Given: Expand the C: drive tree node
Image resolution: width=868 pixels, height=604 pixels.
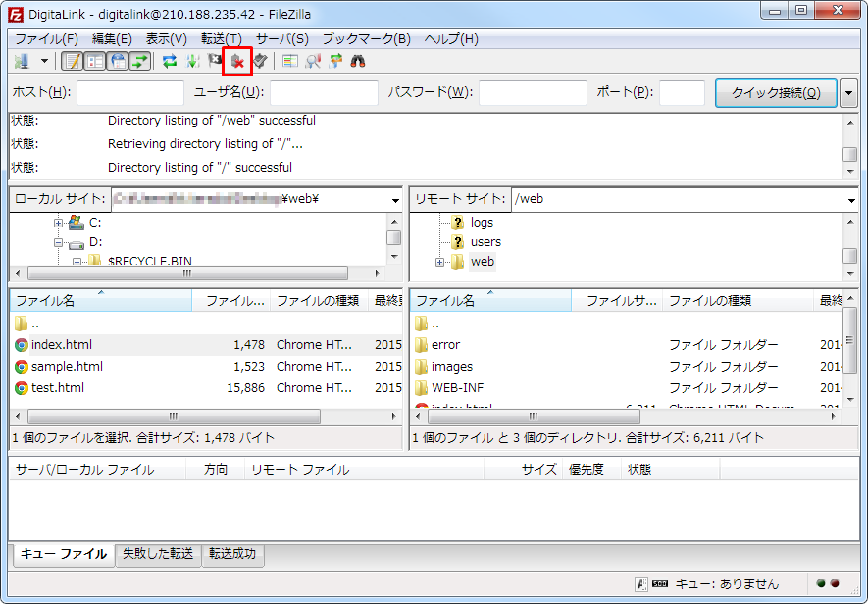Looking at the screenshot, I should tap(58, 223).
